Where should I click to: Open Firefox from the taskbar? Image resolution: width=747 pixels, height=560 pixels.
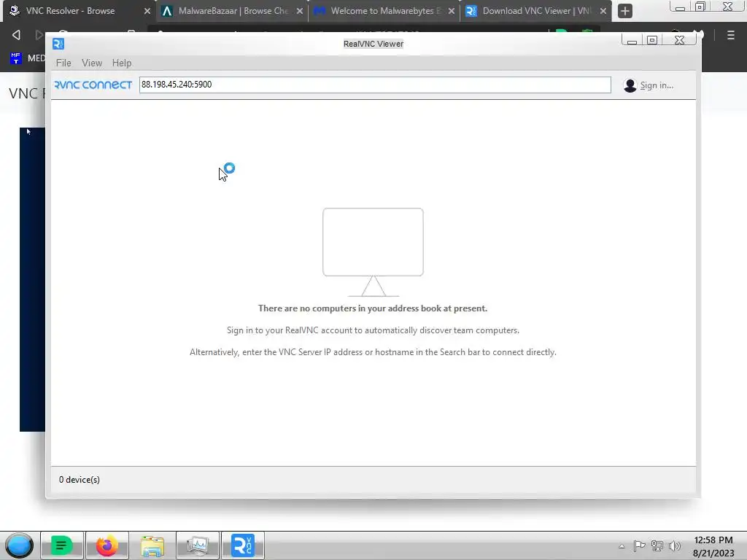click(107, 545)
